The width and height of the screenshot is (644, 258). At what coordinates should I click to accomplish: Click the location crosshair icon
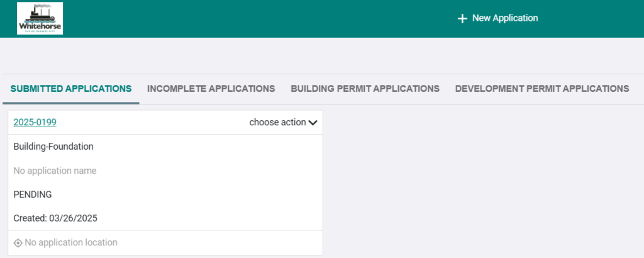pos(18,243)
